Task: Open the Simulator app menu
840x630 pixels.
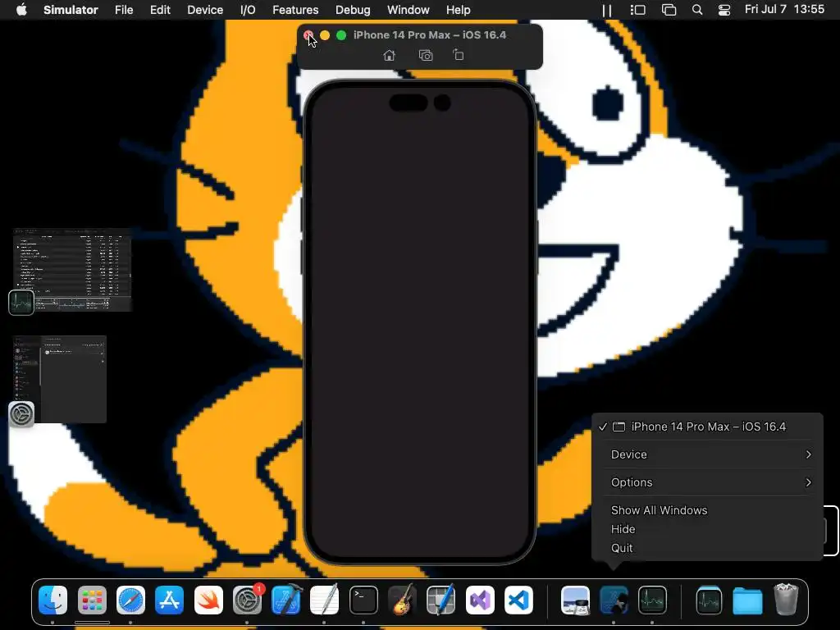Action: click(71, 10)
